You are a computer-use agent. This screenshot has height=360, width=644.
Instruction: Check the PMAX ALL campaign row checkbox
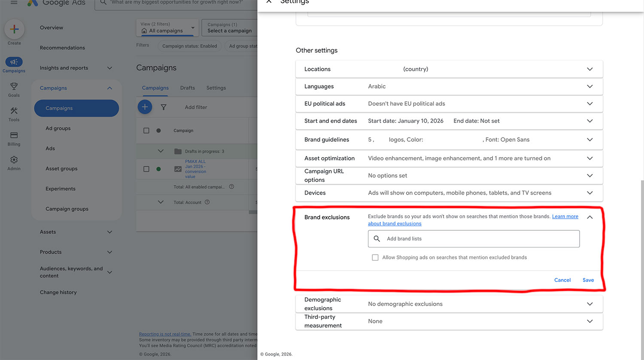click(x=146, y=169)
